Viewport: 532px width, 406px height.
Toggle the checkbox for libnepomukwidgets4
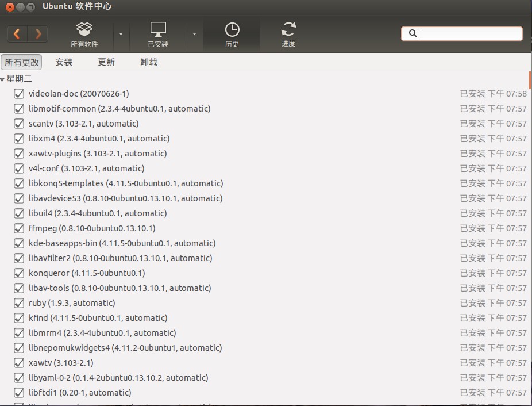[x=19, y=348]
